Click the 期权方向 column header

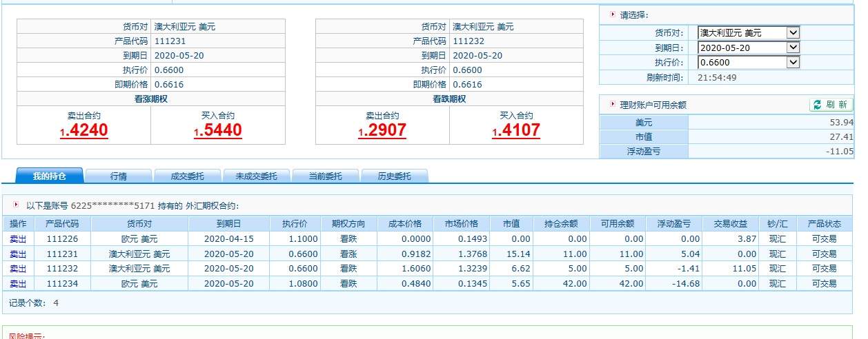(x=348, y=224)
